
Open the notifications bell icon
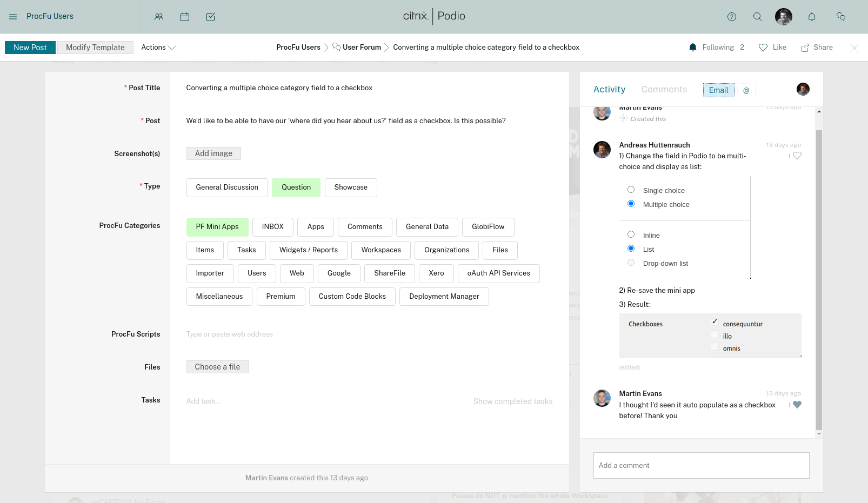point(812,17)
